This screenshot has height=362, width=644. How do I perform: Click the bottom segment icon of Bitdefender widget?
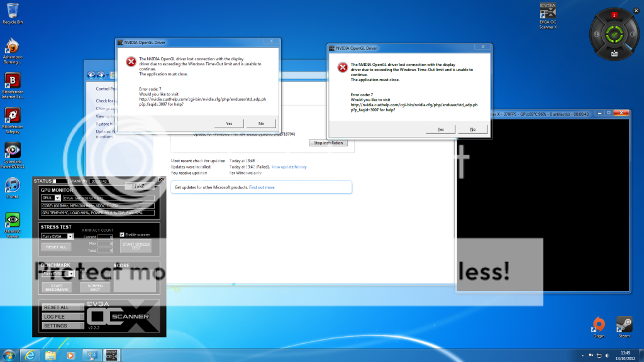point(614,53)
